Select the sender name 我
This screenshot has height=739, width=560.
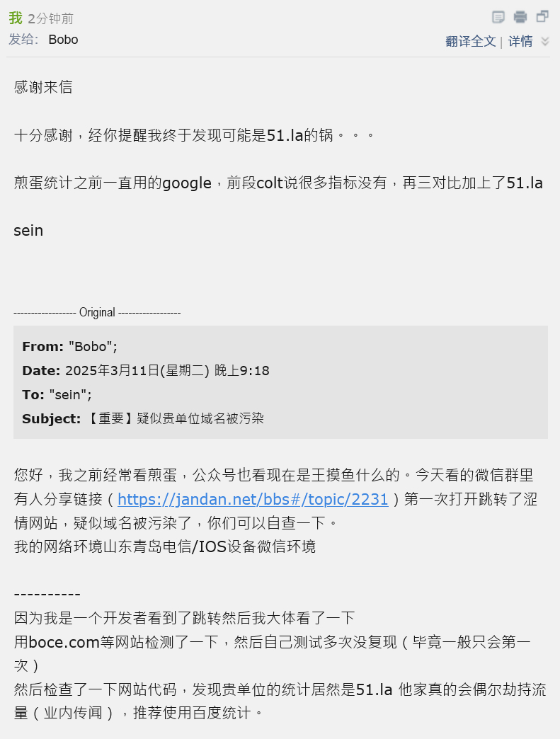16,18
